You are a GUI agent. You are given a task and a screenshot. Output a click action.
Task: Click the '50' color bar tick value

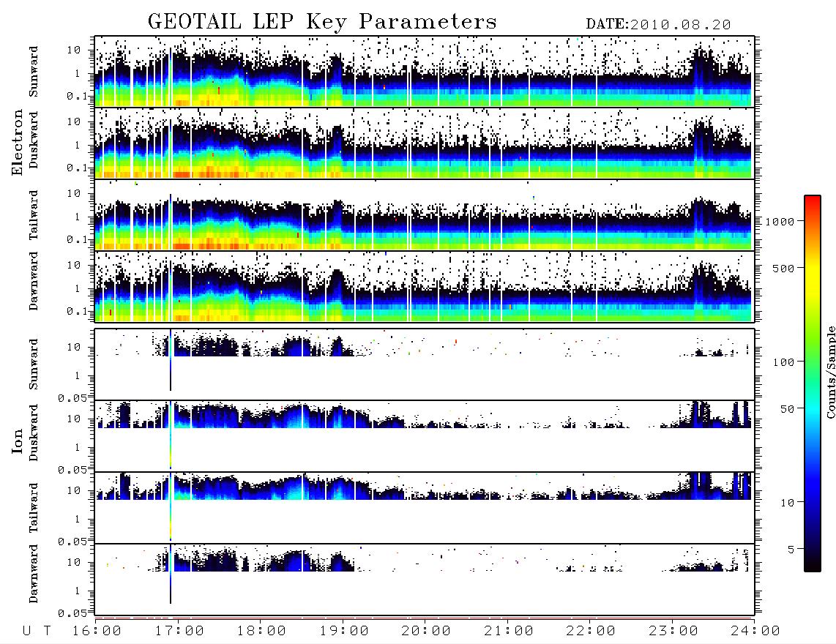(x=788, y=409)
